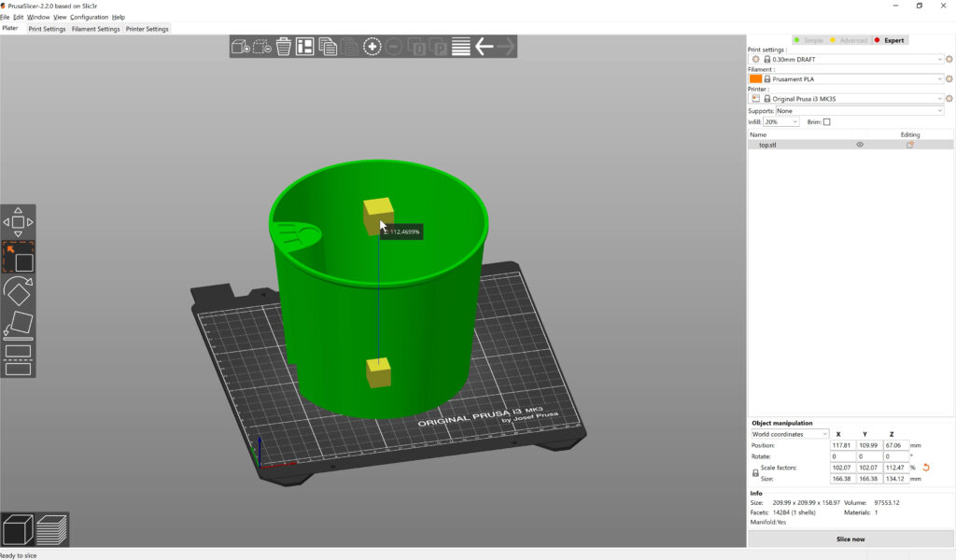The image size is (956, 560).
Task: Open the Edit menu
Action: [x=19, y=17]
